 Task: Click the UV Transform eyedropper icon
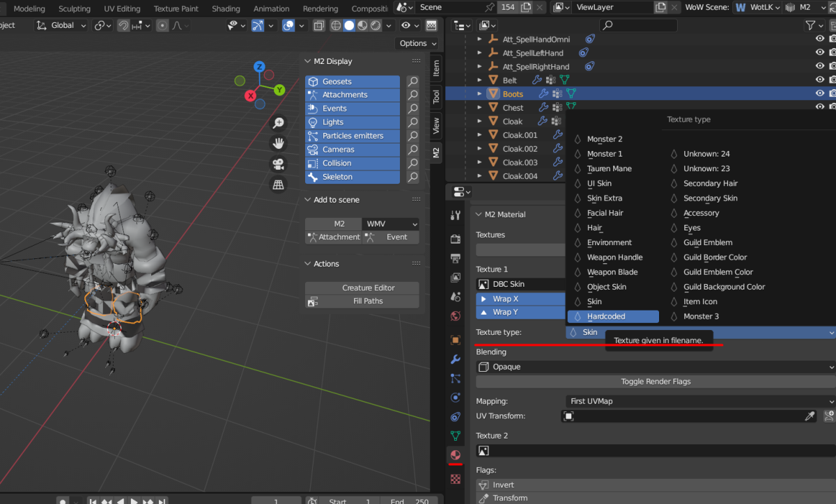click(x=810, y=416)
